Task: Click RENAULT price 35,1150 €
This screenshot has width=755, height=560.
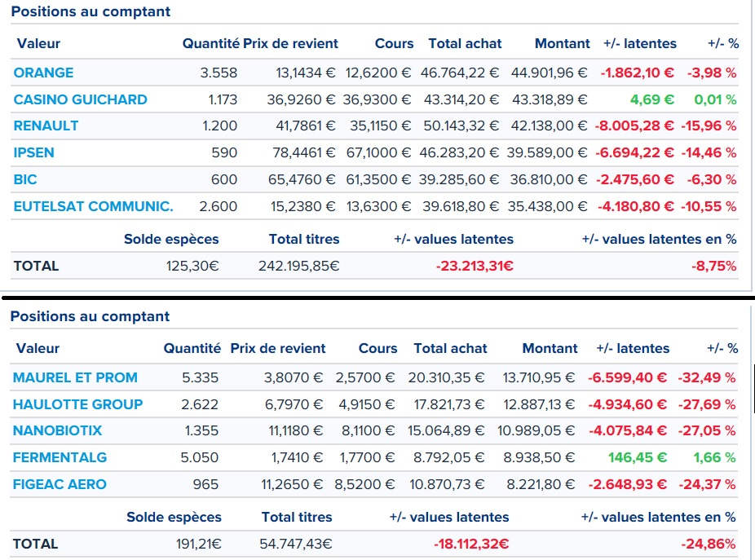Action: (381, 126)
